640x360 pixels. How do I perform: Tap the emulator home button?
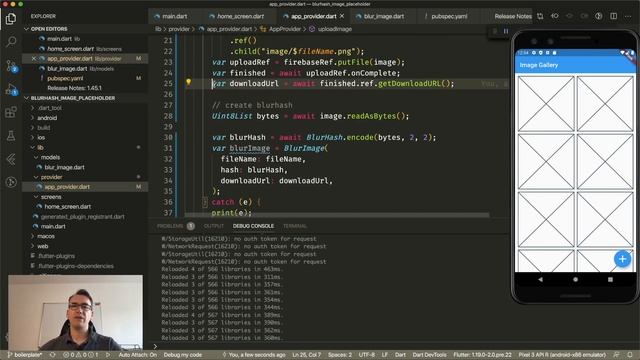(576, 280)
